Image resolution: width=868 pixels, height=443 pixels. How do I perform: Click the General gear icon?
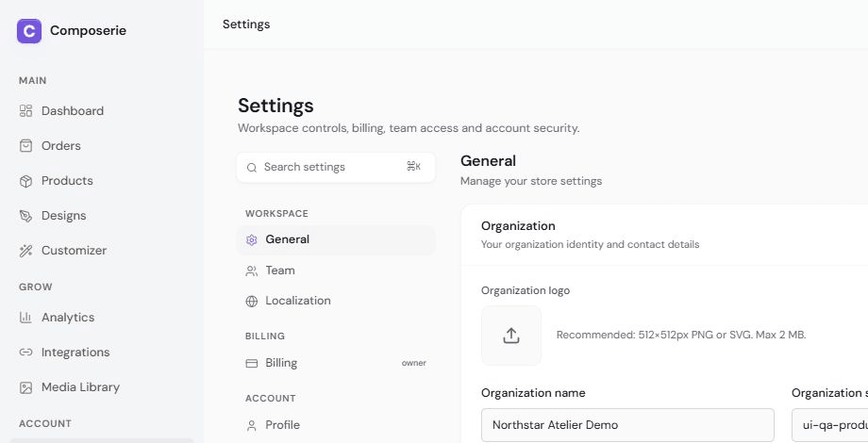251,240
